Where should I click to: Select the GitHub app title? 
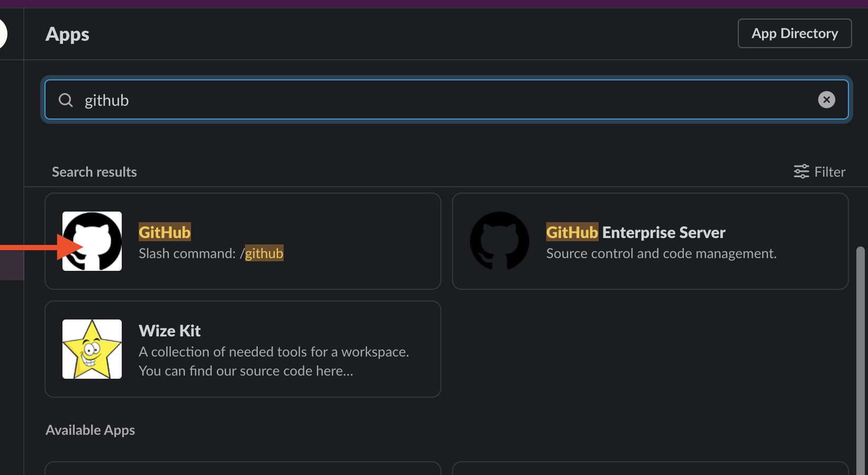(165, 232)
